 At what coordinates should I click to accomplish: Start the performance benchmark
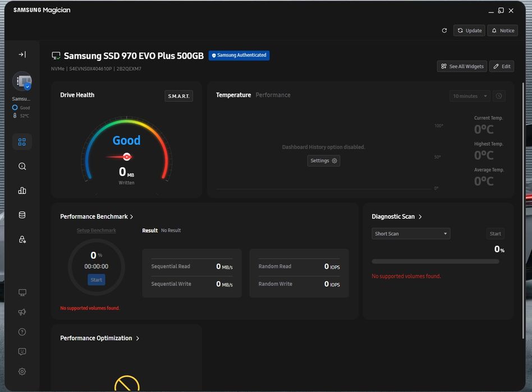97,280
